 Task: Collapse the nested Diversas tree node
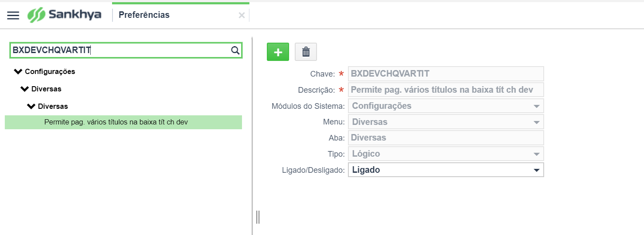[31, 106]
